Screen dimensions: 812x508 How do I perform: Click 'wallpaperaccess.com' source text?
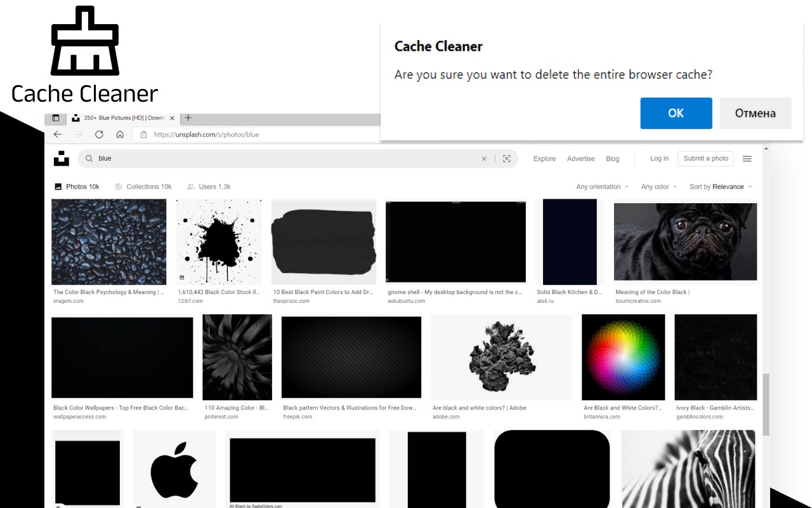point(80,417)
